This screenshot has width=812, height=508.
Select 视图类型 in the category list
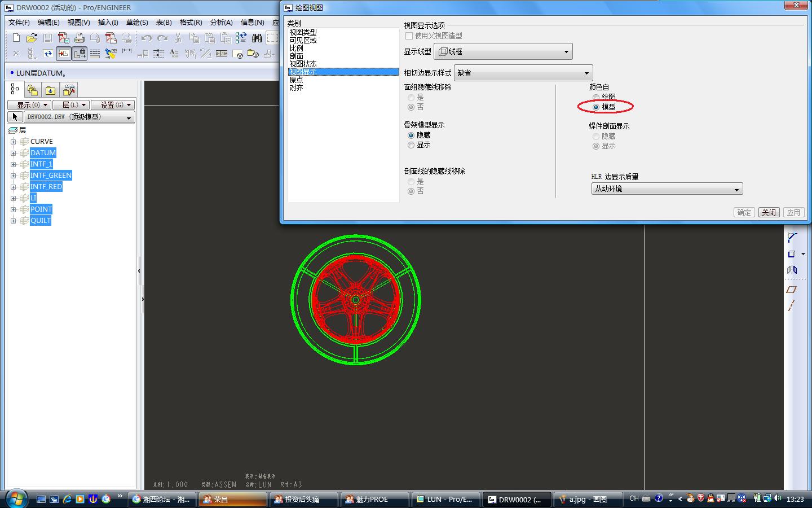click(303, 32)
